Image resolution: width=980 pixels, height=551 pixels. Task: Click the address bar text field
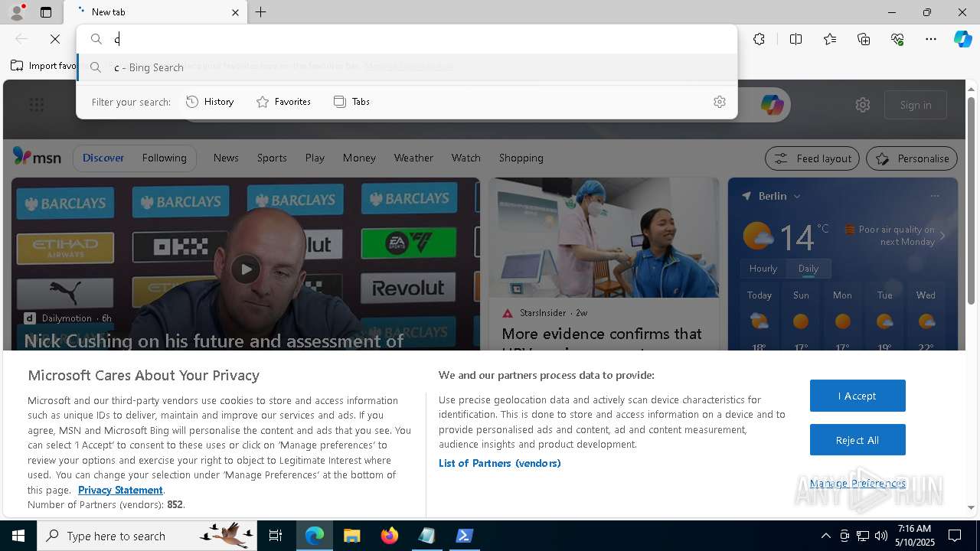click(x=407, y=39)
